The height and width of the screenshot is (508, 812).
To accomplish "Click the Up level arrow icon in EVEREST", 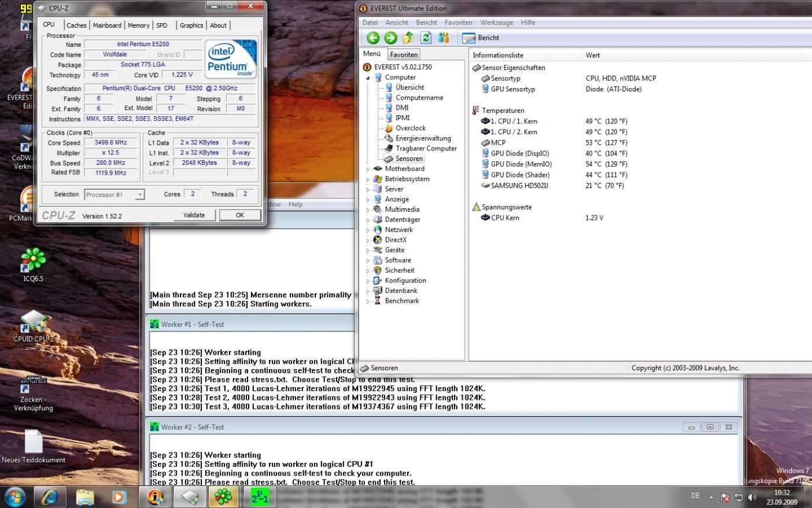I will [408, 38].
